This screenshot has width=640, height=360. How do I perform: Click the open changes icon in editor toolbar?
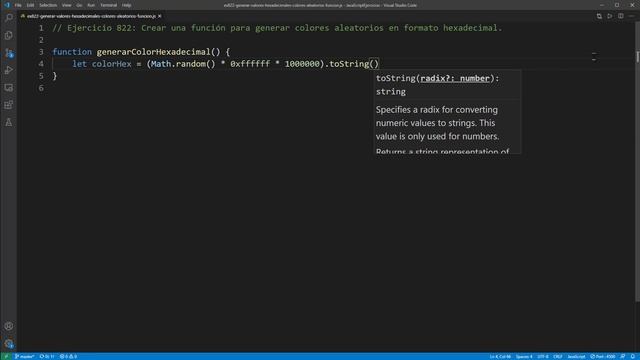click(599, 16)
